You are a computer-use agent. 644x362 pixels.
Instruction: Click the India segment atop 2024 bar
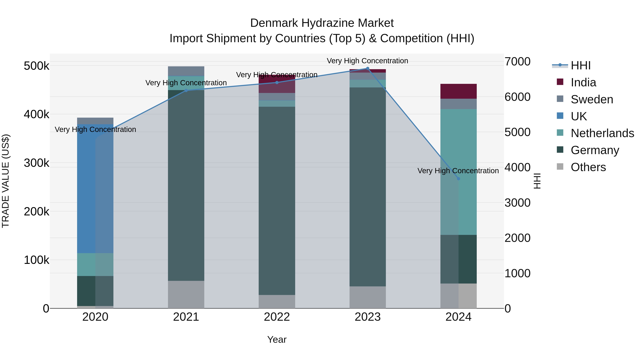(x=458, y=91)
